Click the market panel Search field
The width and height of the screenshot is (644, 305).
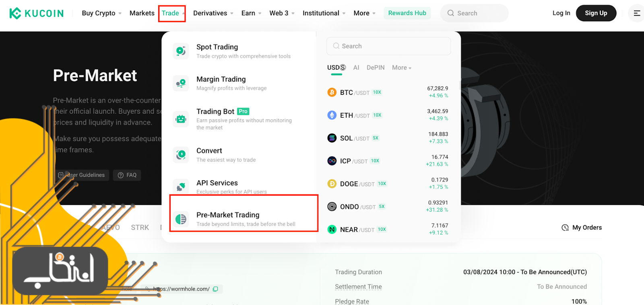[388, 46]
